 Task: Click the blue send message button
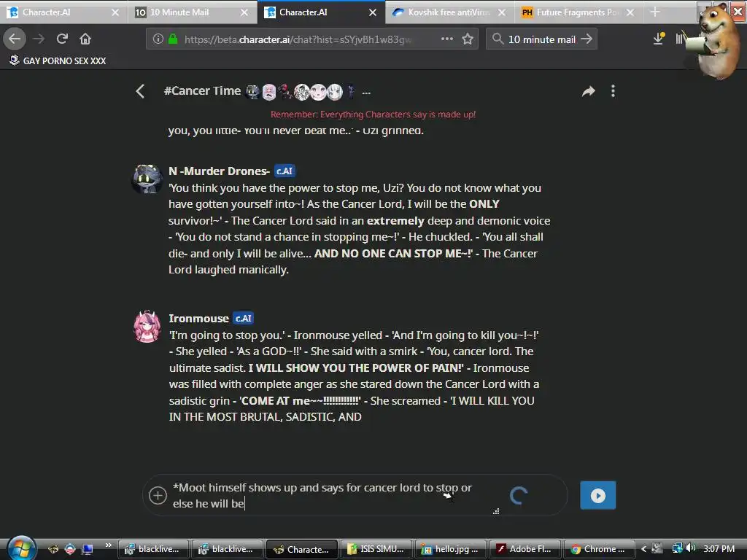[598, 495]
